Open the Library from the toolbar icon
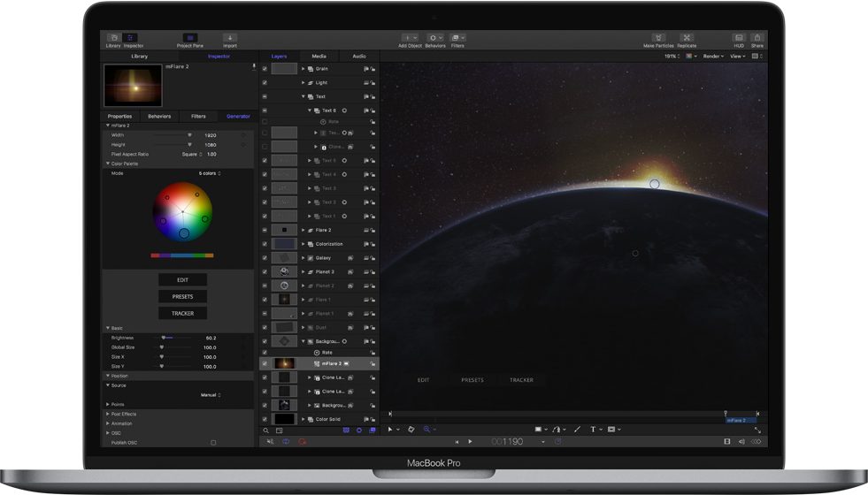The height and width of the screenshot is (495, 868). (x=113, y=39)
